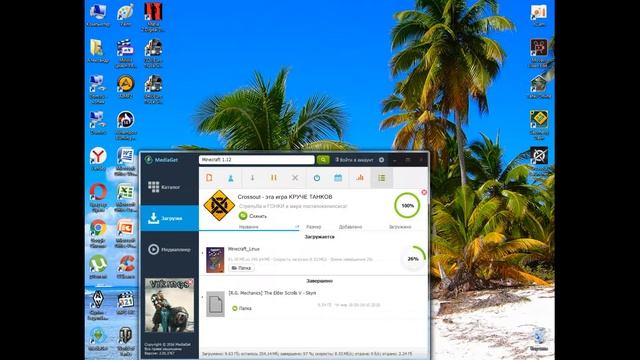Open the Computer desktop icon
640x360 pixels.
coord(98,15)
